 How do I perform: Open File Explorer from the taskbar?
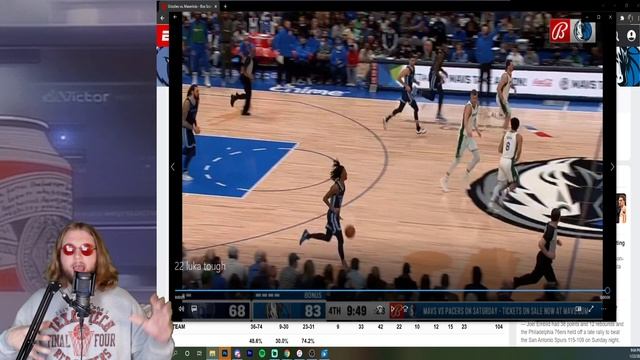point(212,353)
